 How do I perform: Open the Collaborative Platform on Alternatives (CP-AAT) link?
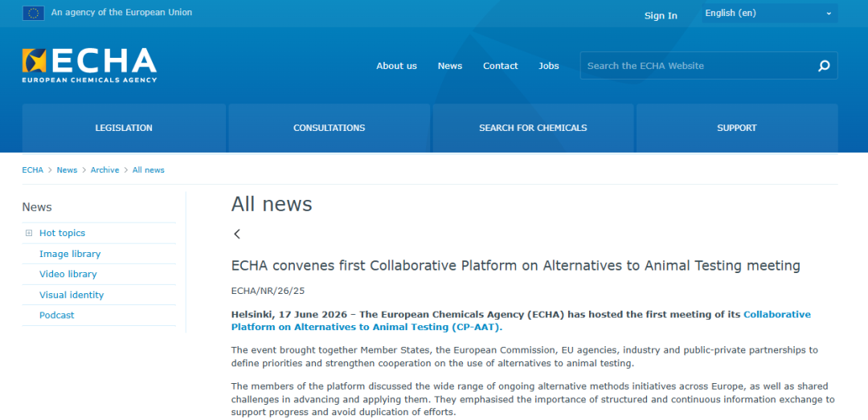pos(520,320)
